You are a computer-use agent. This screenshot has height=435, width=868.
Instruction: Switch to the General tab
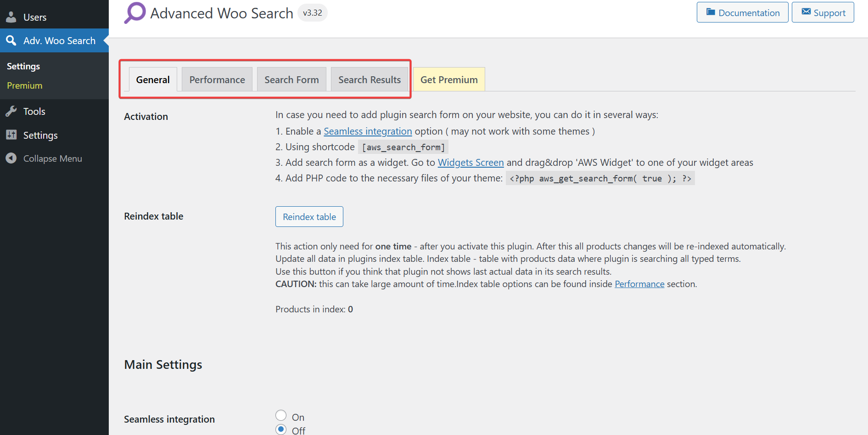tap(153, 79)
